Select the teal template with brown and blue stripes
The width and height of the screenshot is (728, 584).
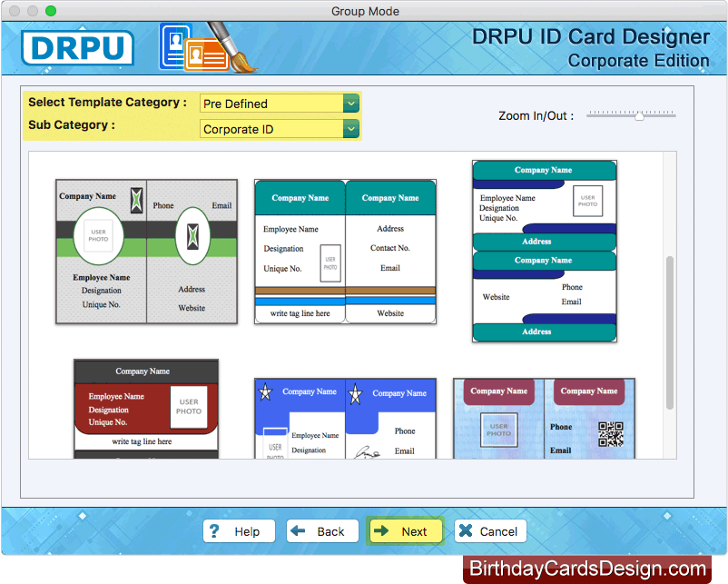tap(346, 252)
